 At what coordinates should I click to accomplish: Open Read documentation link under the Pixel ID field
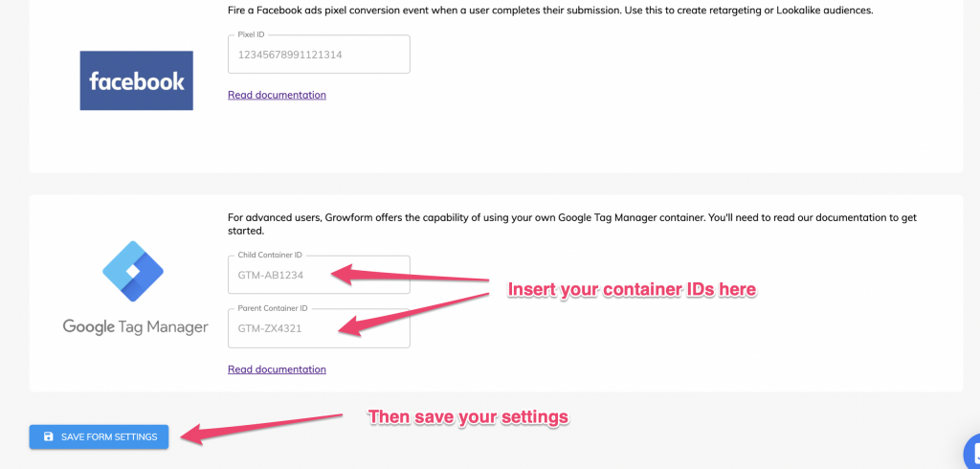[x=277, y=95]
